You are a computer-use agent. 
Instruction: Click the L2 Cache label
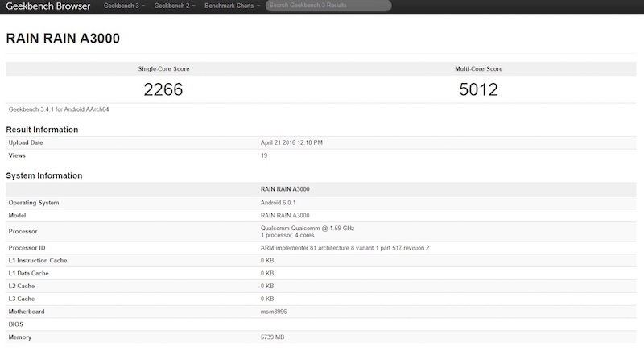click(x=22, y=286)
